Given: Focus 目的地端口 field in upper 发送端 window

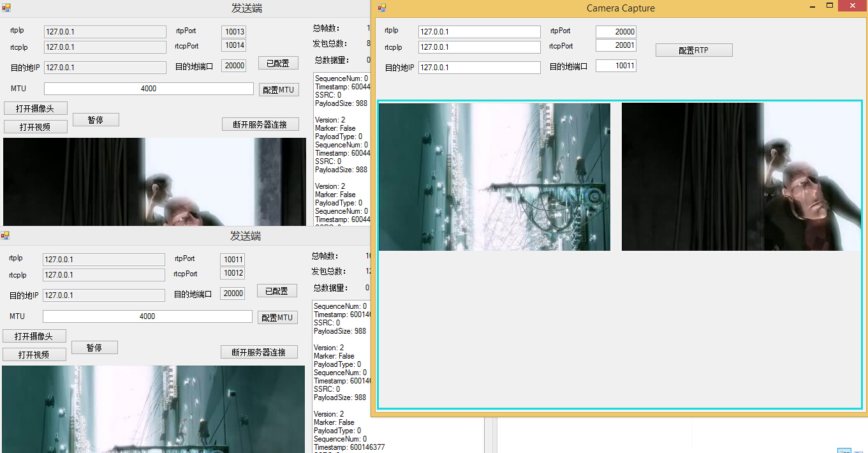Looking at the screenshot, I should (234, 66).
